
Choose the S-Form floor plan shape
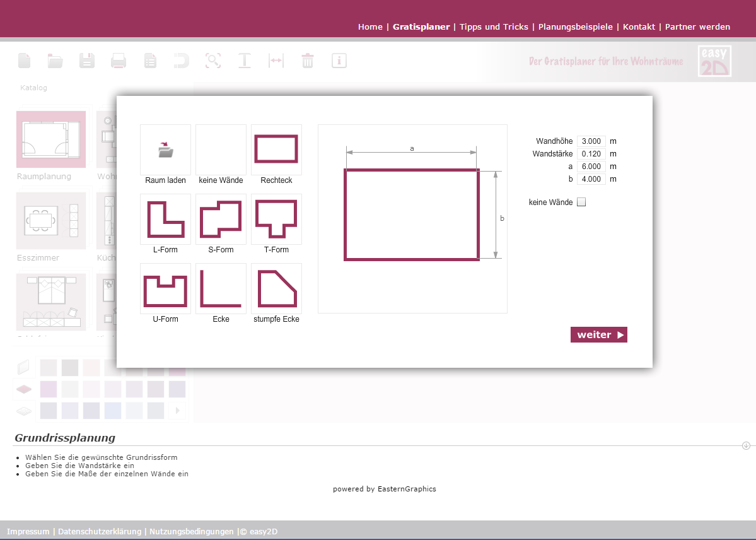pos(221,219)
